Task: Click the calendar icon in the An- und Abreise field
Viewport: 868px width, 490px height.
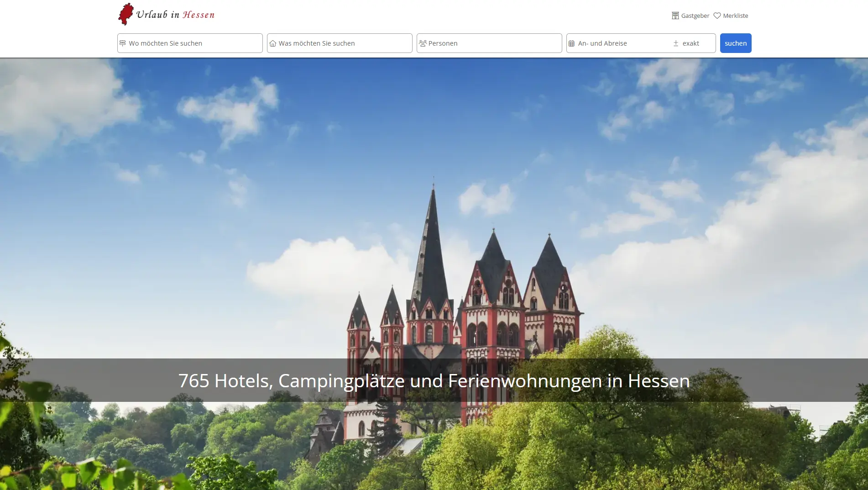Action: coord(572,43)
